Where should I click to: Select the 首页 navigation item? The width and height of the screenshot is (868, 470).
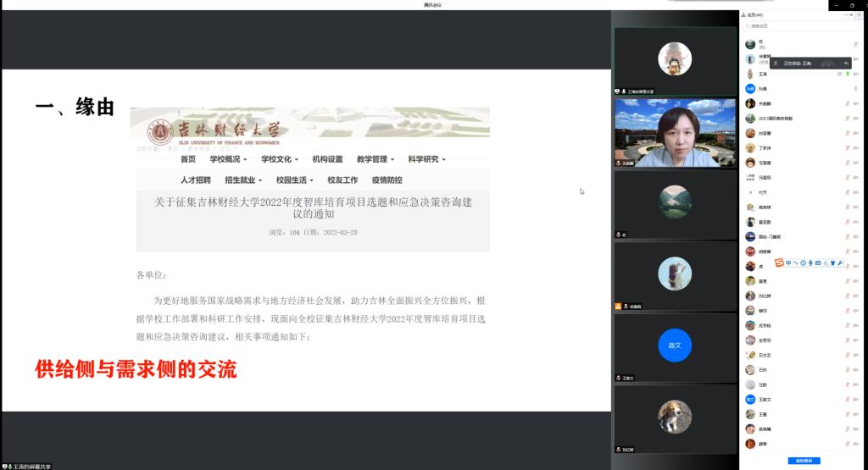(x=188, y=159)
